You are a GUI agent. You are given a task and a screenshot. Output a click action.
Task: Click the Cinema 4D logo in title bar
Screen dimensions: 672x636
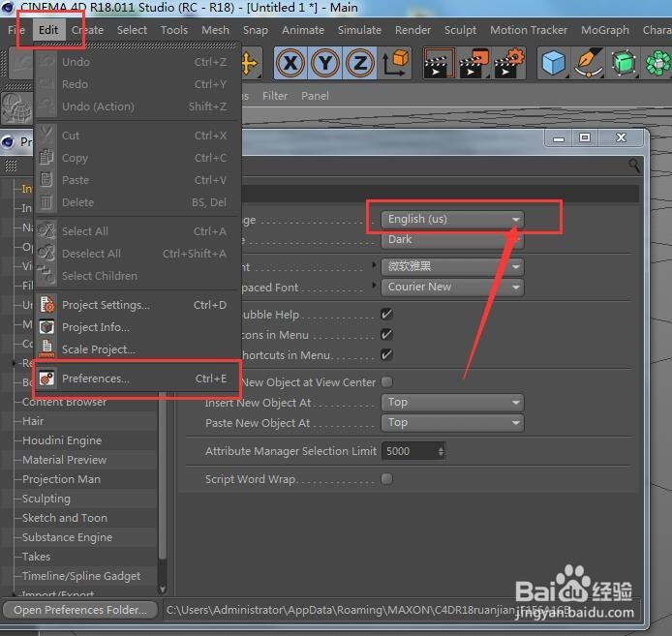[8, 7]
